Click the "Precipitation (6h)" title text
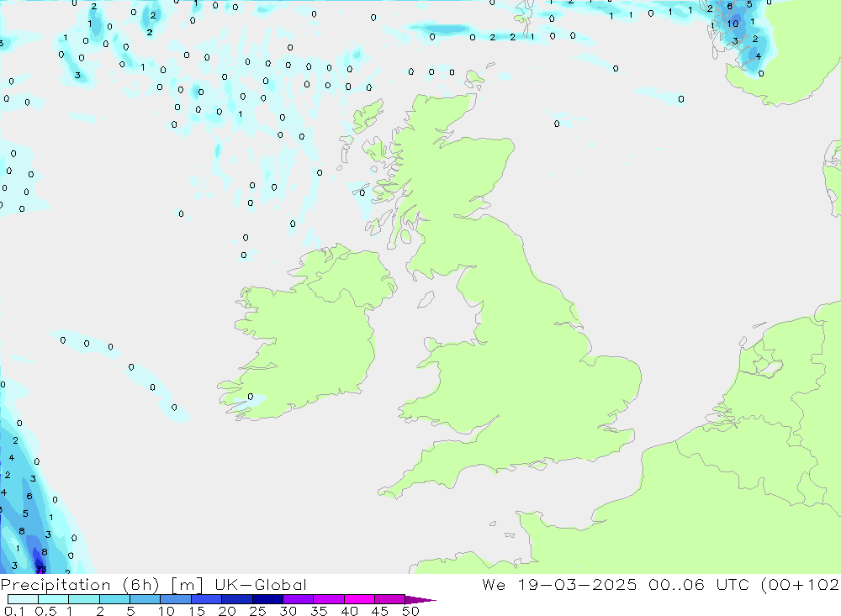This screenshot has height=616, width=841. tap(80, 585)
